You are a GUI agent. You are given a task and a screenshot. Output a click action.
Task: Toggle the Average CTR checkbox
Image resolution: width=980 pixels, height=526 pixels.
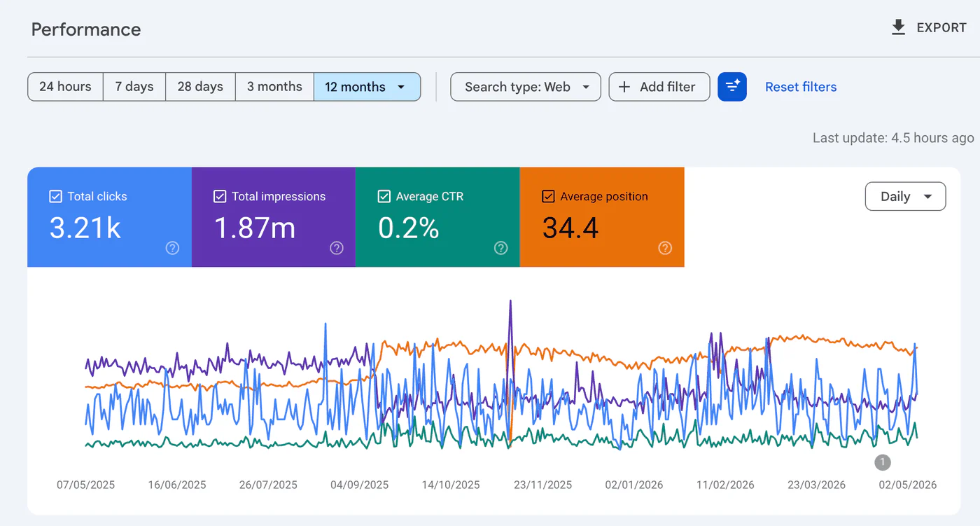[384, 197]
